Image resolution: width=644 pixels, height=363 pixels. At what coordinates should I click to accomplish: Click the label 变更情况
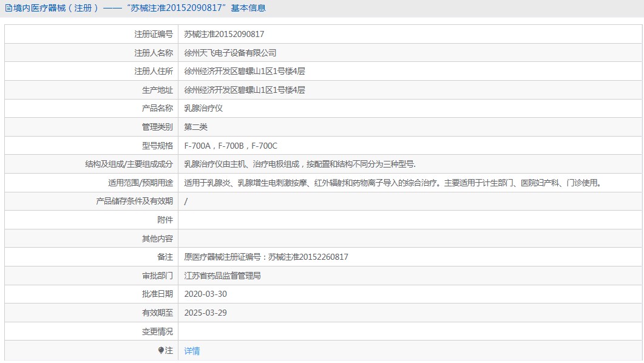(x=157, y=332)
